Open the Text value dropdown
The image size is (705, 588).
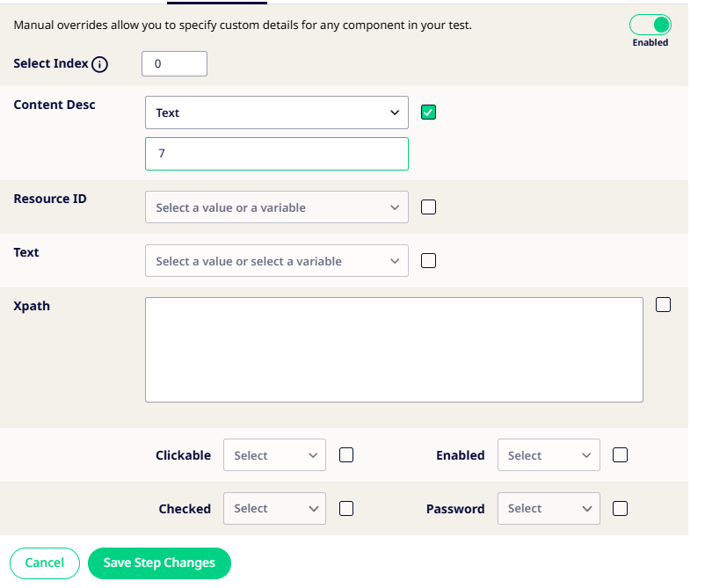(x=276, y=261)
